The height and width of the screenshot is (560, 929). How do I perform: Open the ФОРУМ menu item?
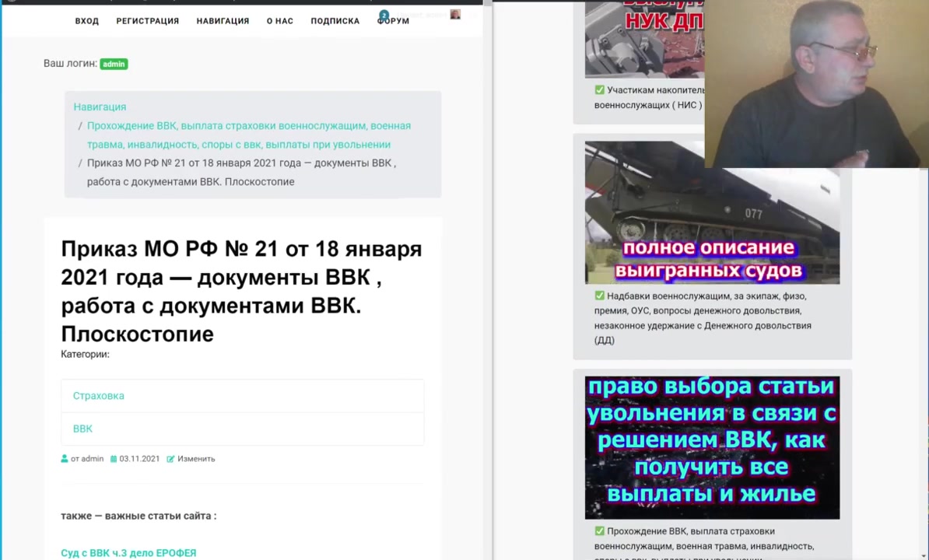394,22
